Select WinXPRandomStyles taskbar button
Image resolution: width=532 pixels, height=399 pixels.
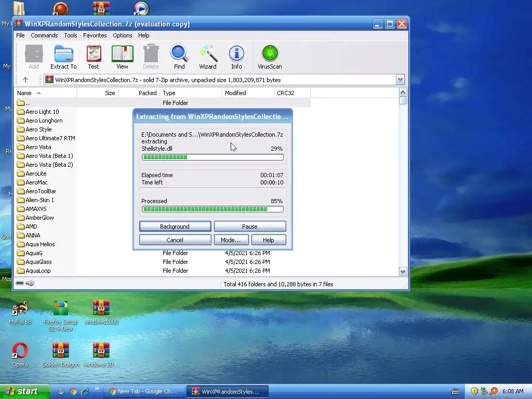228,391
